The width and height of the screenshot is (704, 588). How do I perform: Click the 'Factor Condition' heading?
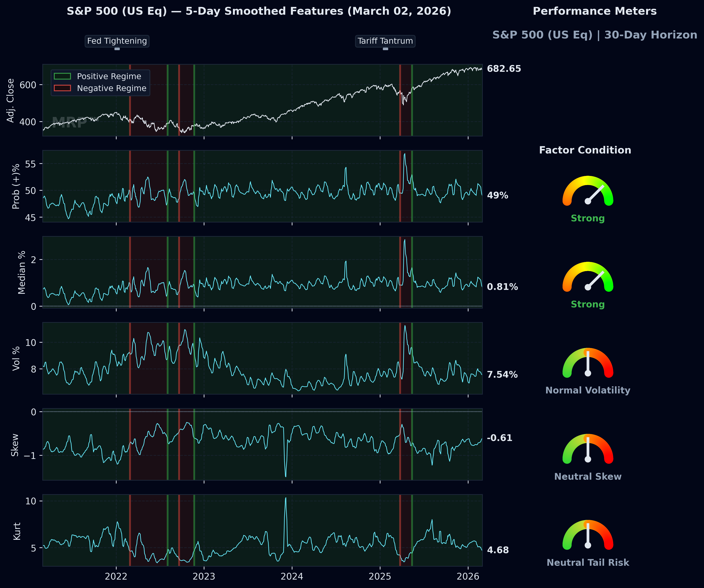coord(585,150)
